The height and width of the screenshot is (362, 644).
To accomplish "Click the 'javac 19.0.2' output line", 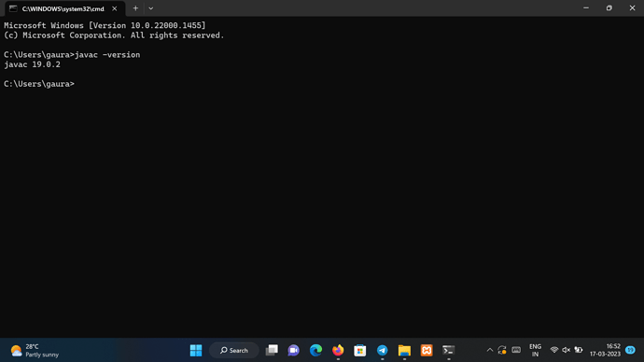I will tap(32, 64).
